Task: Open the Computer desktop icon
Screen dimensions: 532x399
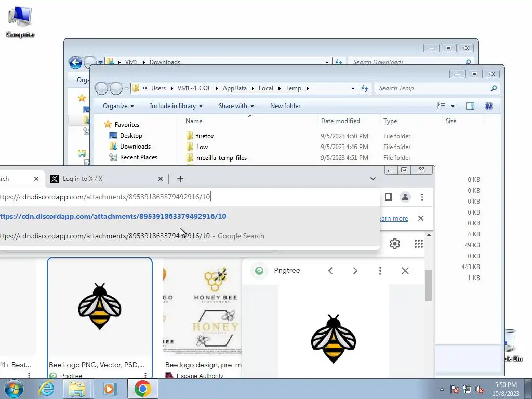Action: click(x=20, y=21)
